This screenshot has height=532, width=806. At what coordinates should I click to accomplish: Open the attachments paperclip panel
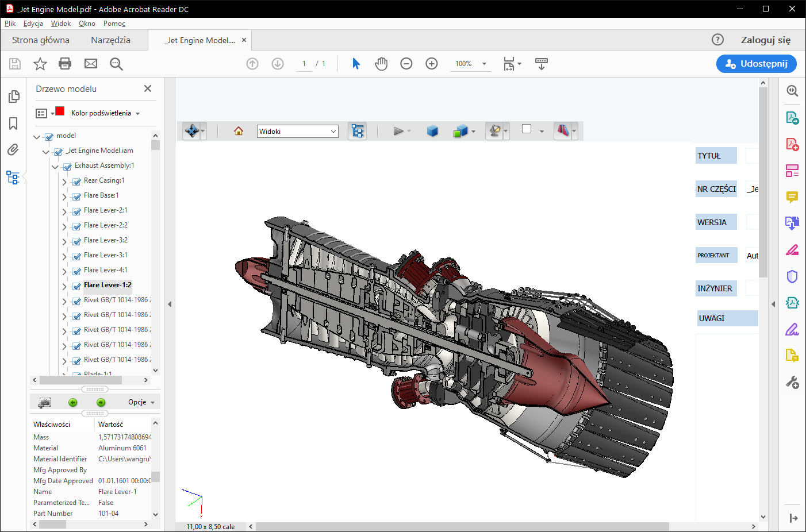pos(13,150)
